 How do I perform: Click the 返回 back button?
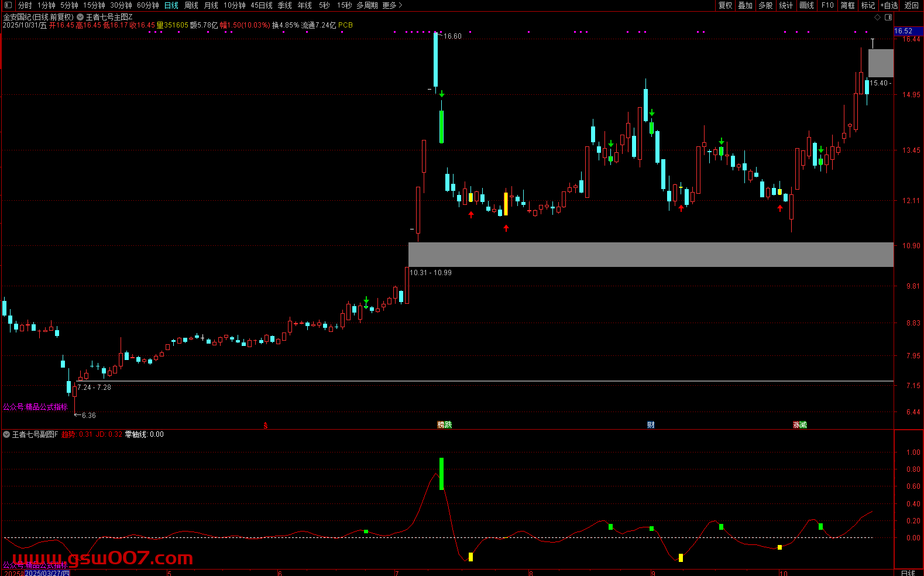coord(911,5)
